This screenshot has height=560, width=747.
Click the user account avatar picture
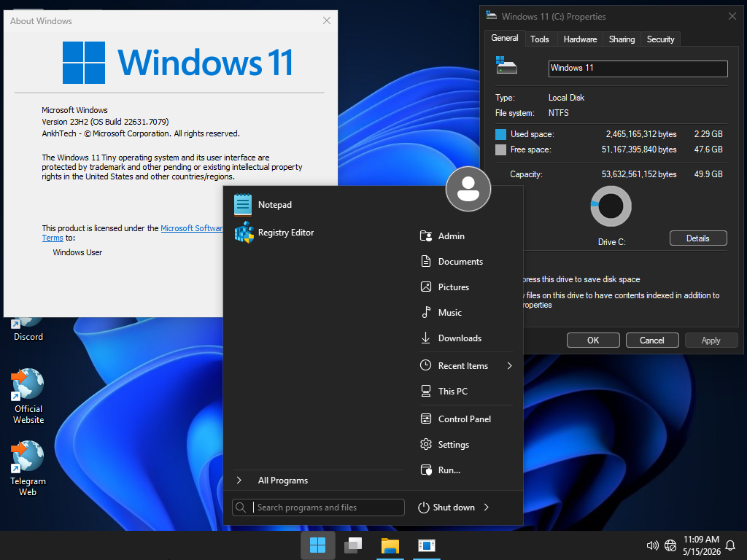point(468,189)
